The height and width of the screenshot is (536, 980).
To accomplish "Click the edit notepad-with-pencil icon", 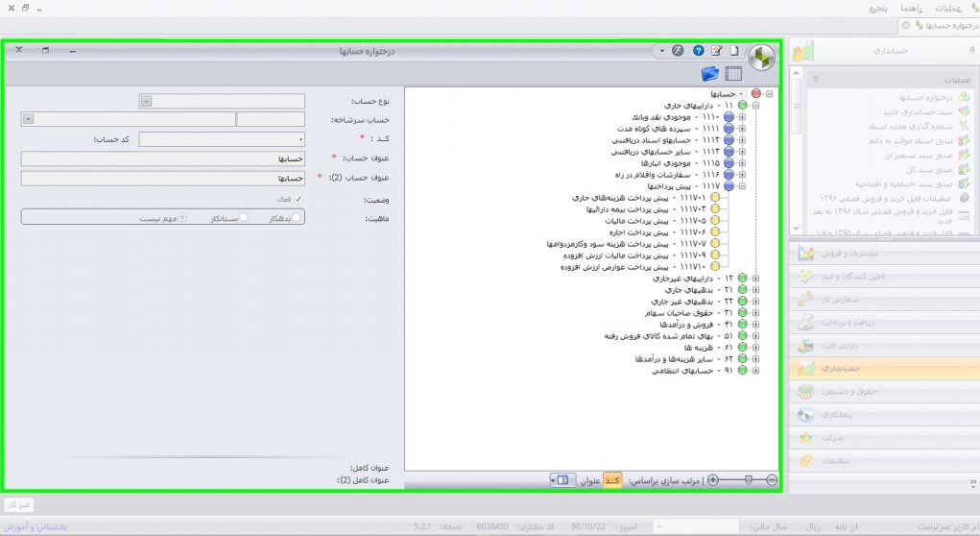I will (x=716, y=51).
